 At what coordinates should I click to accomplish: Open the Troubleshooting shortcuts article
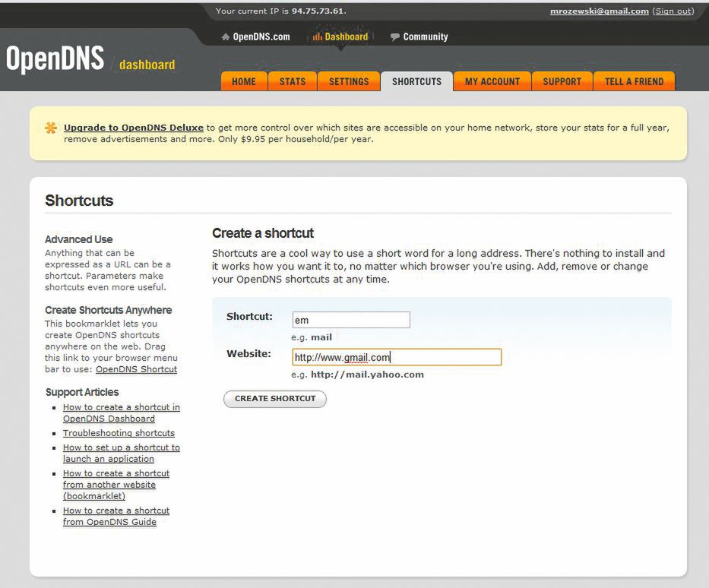tap(119, 433)
